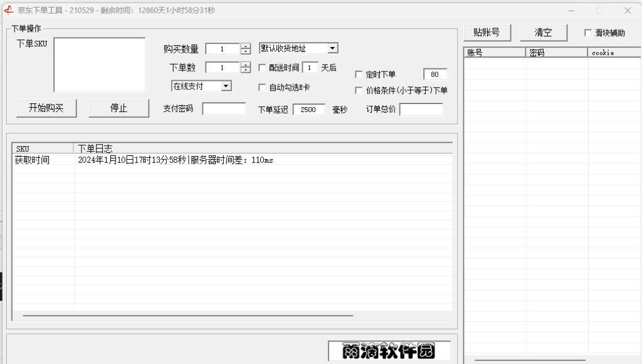642x364 pixels.
Task: Enable the 定时下单 checkbox
Action: (359, 75)
